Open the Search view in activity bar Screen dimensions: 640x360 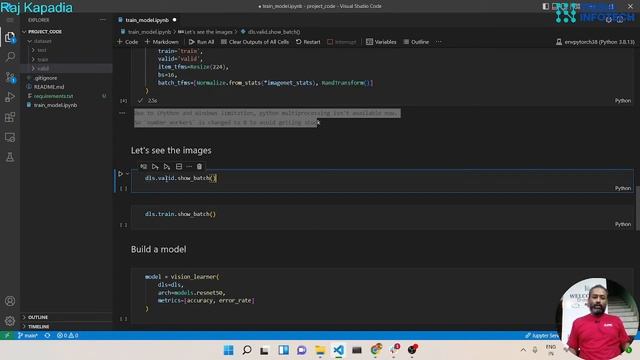[10, 57]
